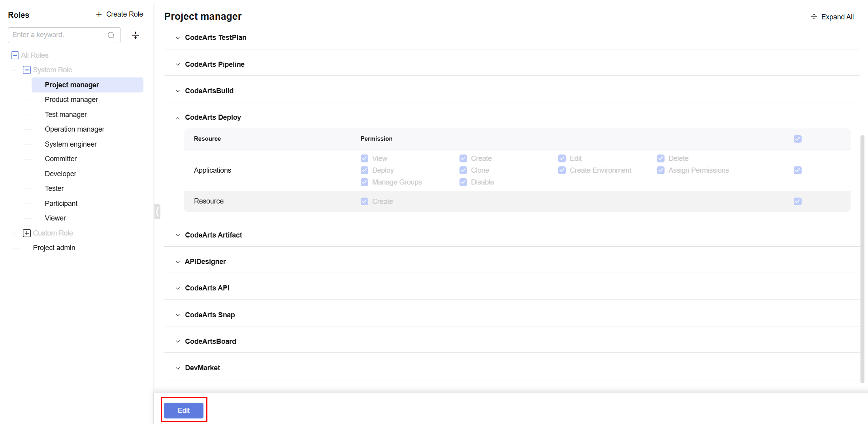Screen dimensions: 868x424
Task: Select the Product manager role
Action: click(71, 100)
